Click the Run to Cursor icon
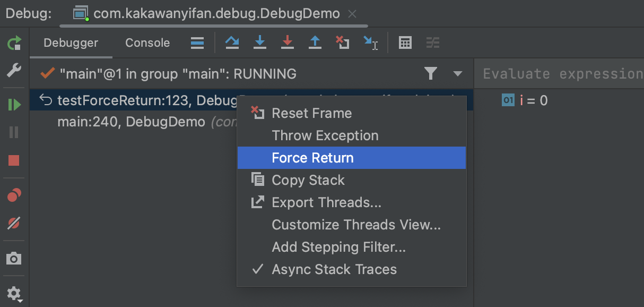 pyautogui.click(x=370, y=42)
